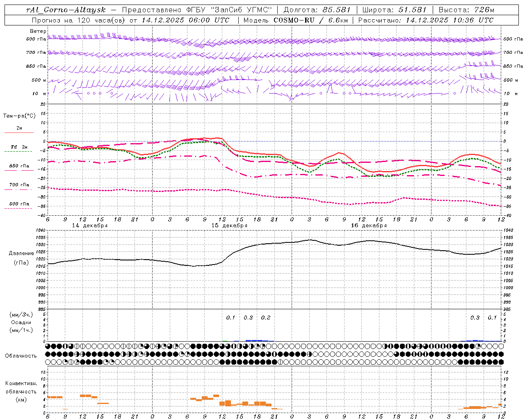Click the Td 2м dew point legend label
525x420 pixels.
[19, 147]
